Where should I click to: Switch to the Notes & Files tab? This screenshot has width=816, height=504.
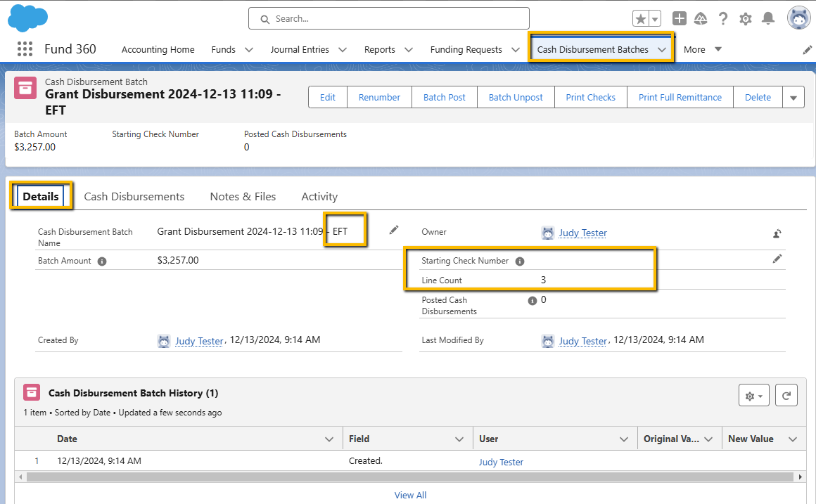(x=243, y=197)
